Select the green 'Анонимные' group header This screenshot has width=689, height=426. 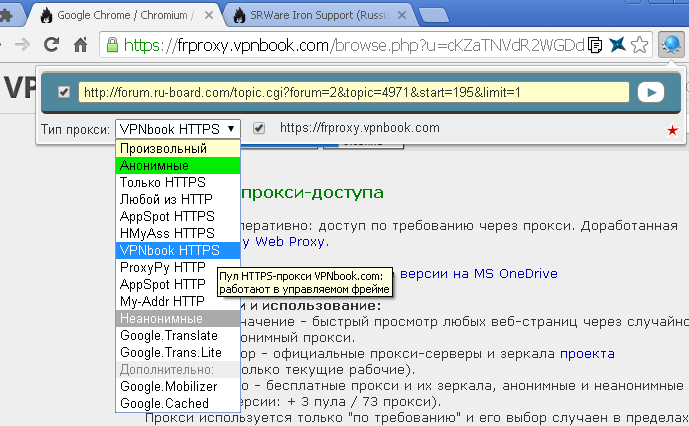coord(178,166)
